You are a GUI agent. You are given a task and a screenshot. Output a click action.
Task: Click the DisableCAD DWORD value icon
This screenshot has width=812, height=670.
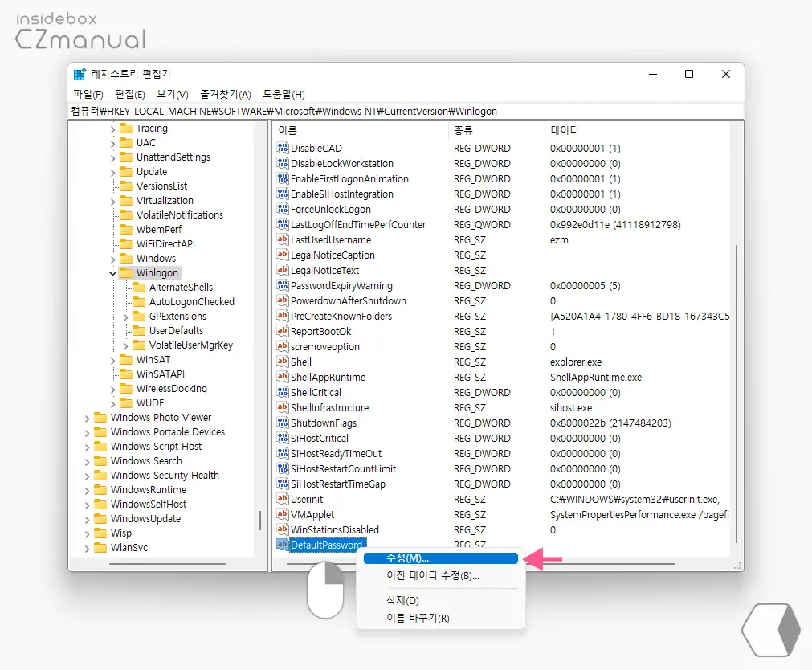(x=282, y=149)
